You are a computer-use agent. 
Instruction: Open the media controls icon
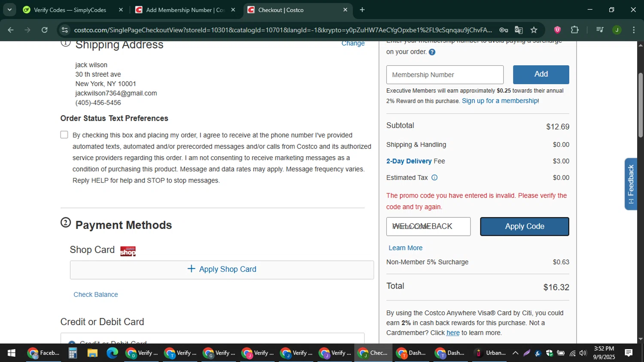click(600, 30)
